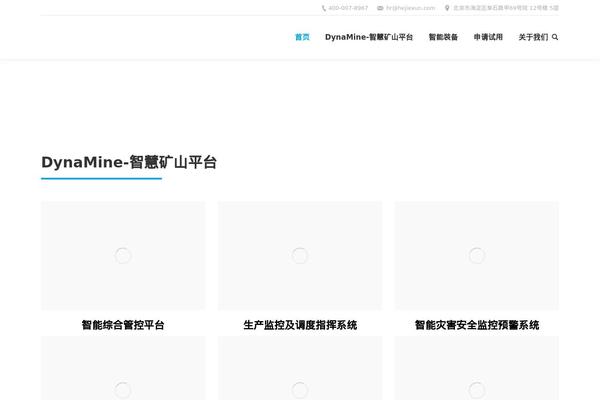Click the phone icon in top bar

click(x=324, y=8)
